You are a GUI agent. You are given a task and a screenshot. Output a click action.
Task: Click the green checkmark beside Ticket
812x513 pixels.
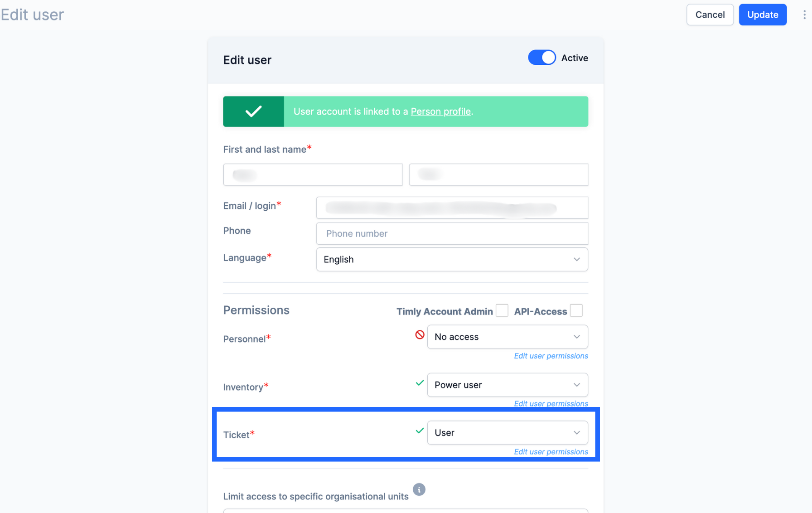point(420,431)
